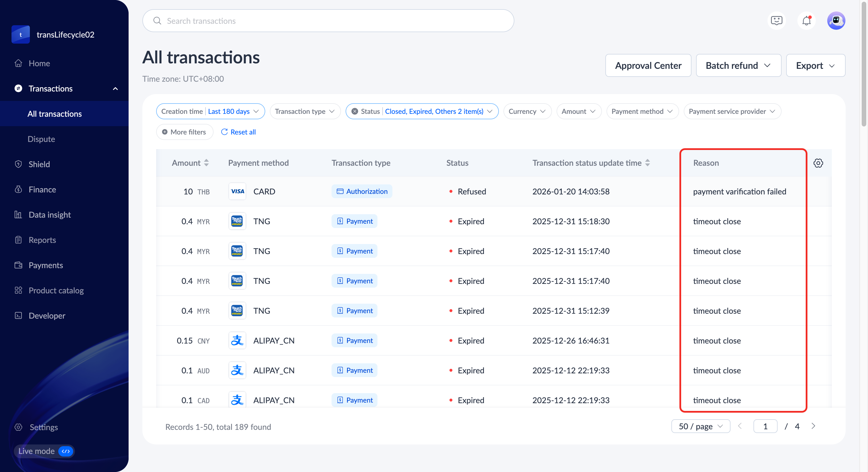Sort by Transaction status update time

(647, 163)
